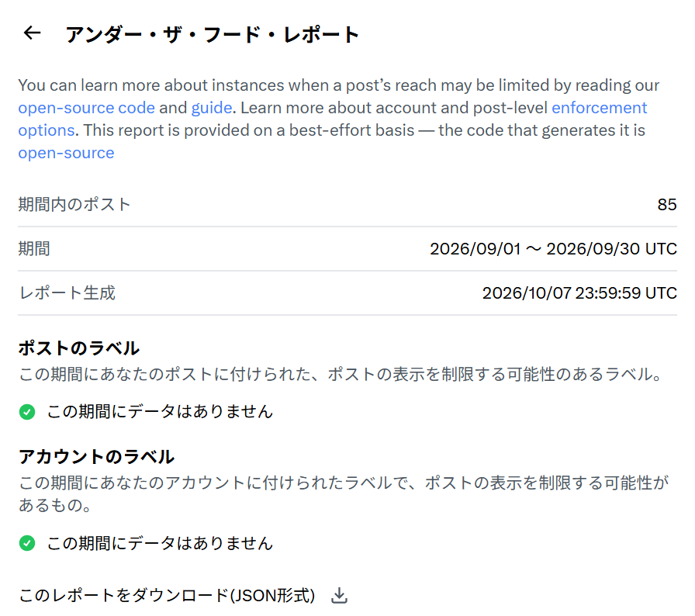The width and height of the screenshot is (695, 616).
Task: Click green check icon under アカウントのラベル
Action: click(27, 543)
